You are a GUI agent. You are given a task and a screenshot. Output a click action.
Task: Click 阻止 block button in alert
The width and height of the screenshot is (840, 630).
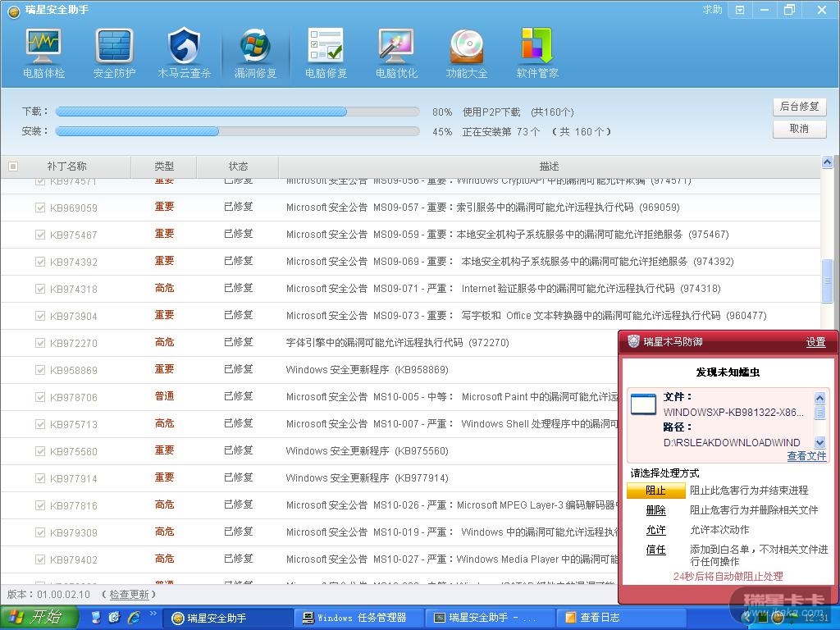655,491
